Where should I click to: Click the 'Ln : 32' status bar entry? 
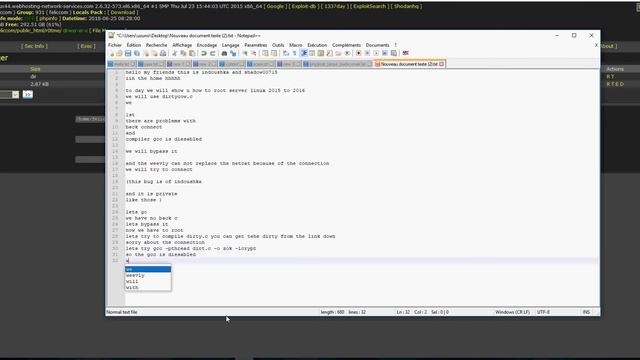coord(403,312)
